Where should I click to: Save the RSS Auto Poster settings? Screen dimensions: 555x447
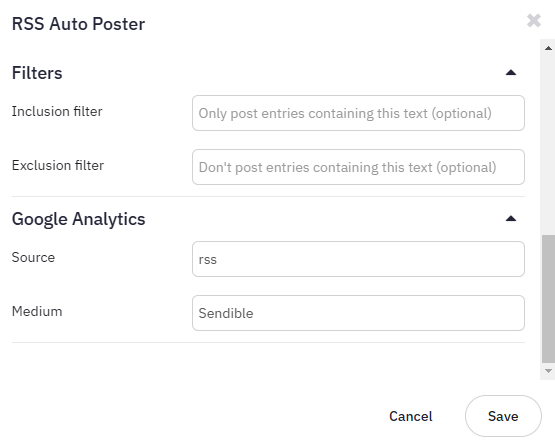503,416
